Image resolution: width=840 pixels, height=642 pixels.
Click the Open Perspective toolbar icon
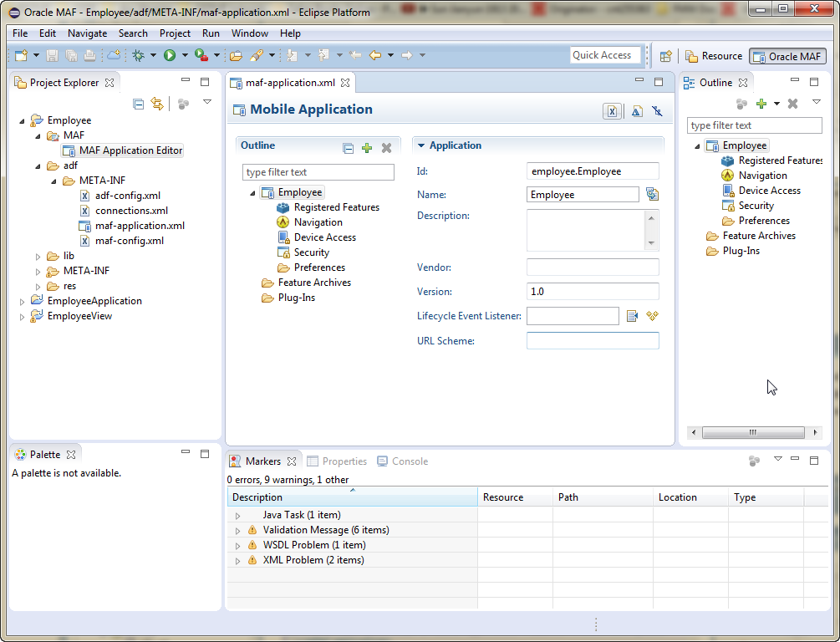coord(666,56)
